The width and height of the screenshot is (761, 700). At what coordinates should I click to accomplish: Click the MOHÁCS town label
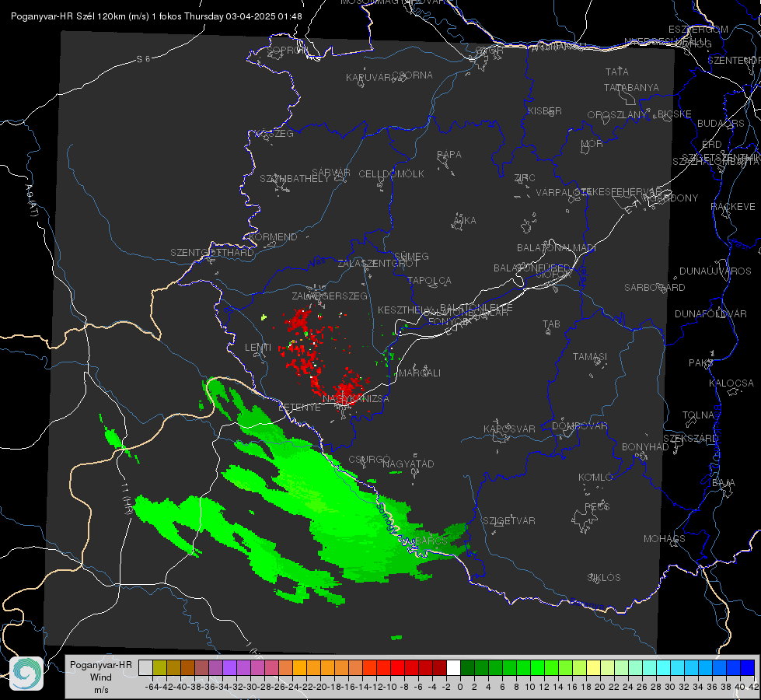point(665,539)
